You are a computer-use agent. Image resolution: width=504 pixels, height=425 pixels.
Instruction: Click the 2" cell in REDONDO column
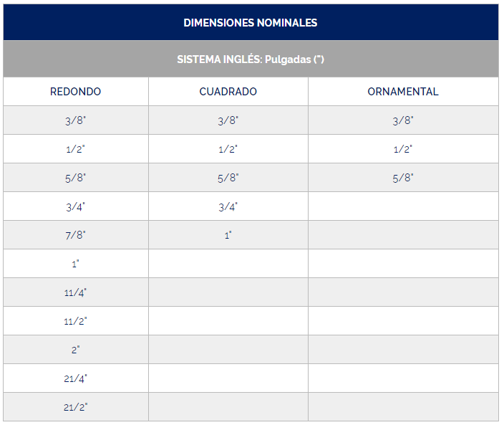pos(75,350)
